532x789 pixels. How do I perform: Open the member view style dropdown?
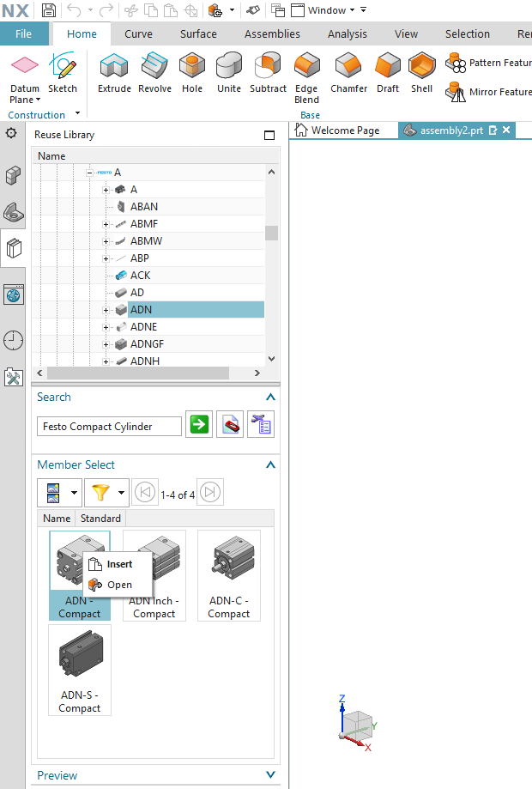[74, 492]
